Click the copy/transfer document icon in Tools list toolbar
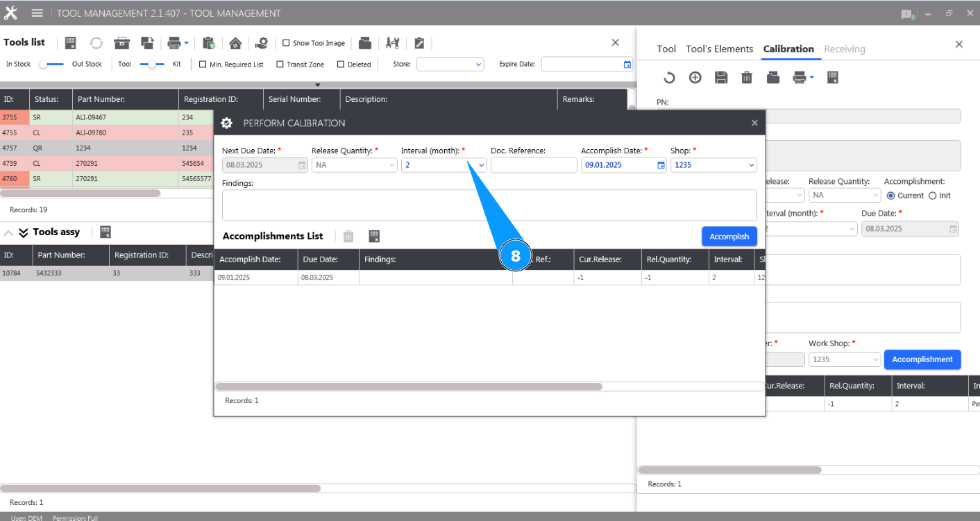Image resolution: width=980 pixels, height=521 pixels. coord(147,43)
